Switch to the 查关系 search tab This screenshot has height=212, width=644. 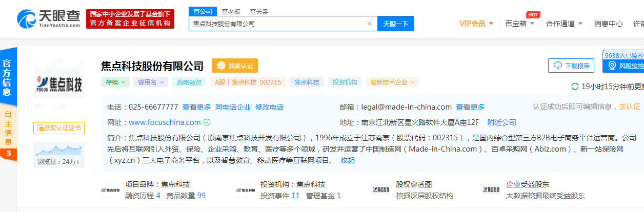(259, 11)
